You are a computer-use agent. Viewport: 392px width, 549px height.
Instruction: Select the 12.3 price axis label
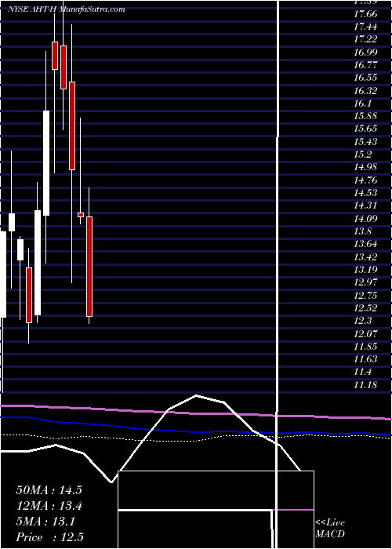click(x=363, y=321)
